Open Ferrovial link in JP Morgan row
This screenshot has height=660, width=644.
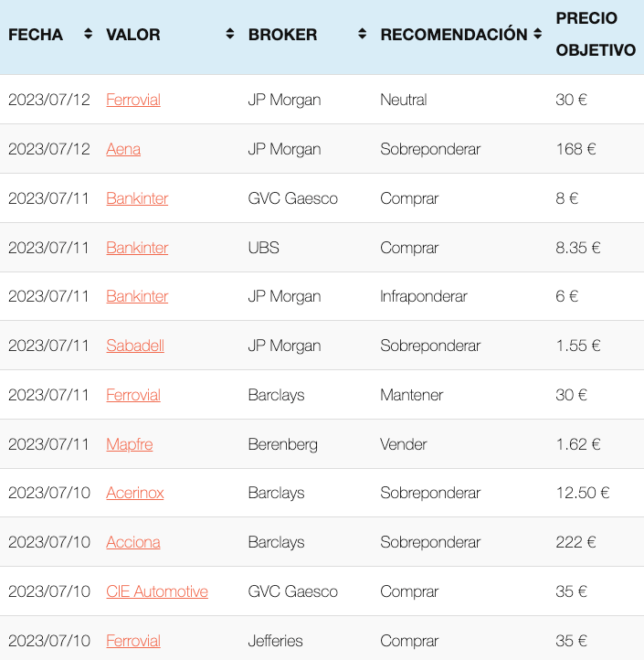tap(133, 100)
